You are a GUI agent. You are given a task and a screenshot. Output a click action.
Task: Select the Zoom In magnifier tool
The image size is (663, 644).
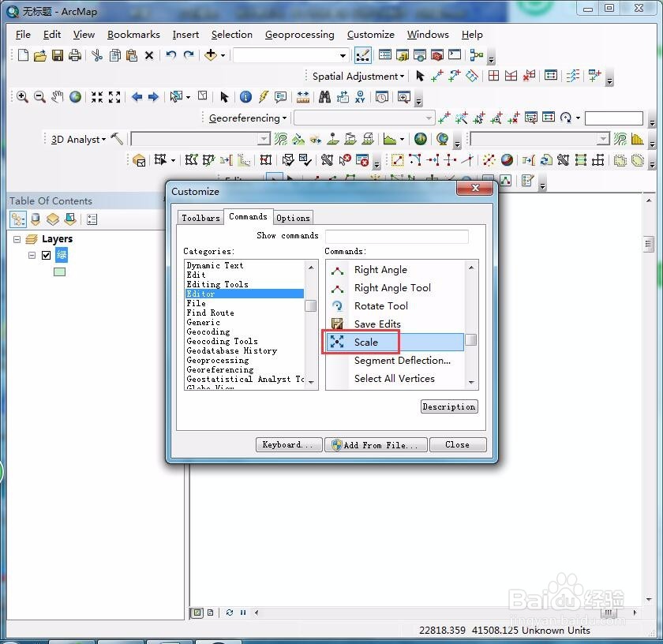(x=22, y=97)
